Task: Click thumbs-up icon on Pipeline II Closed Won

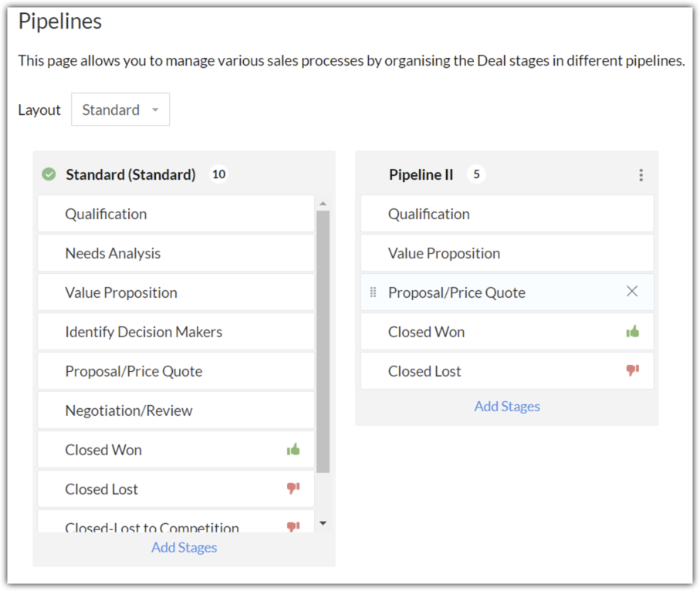Action: pos(633,332)
